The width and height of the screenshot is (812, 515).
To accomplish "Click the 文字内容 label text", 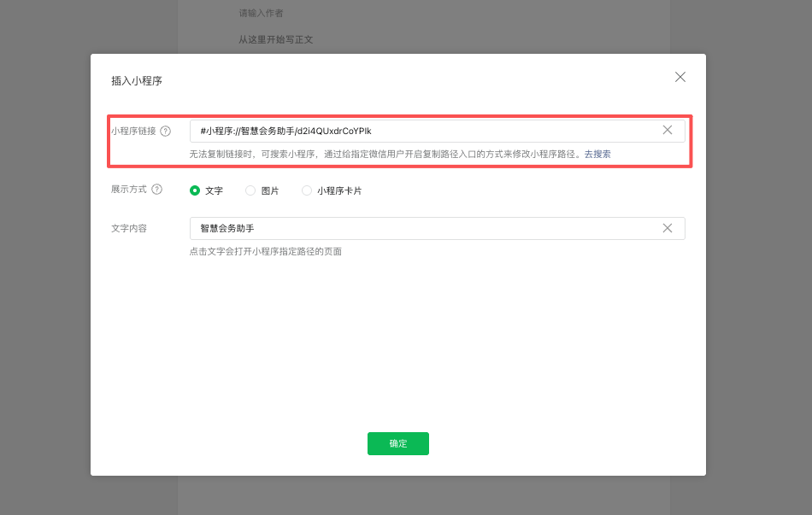I will click(129, 229).
